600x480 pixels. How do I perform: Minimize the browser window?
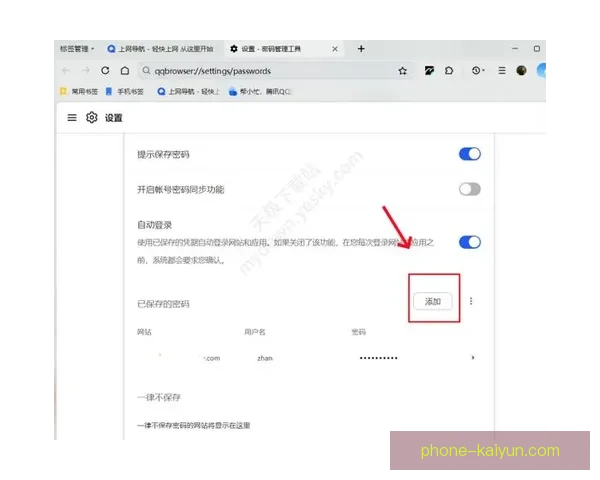click(x=515, y=49)
